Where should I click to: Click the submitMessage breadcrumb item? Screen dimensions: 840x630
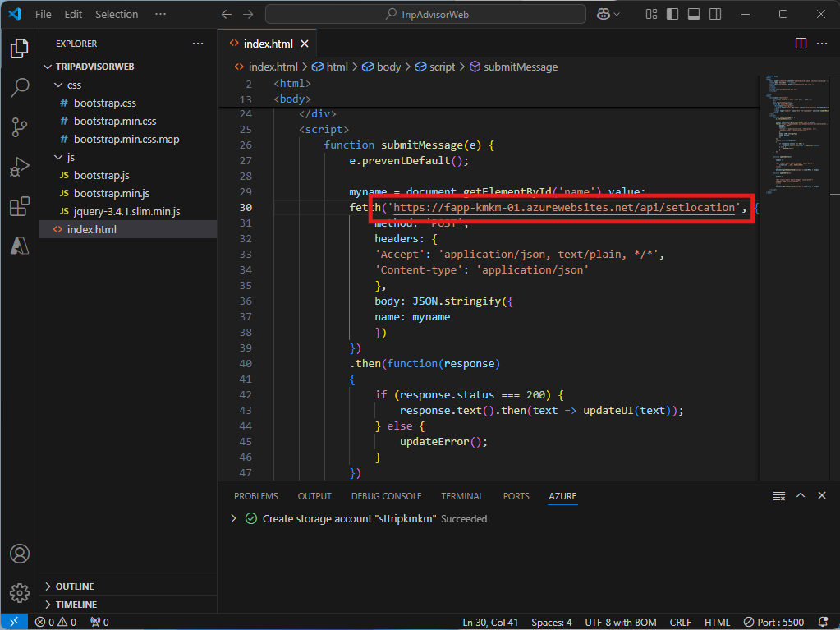(x=514, y=67)
